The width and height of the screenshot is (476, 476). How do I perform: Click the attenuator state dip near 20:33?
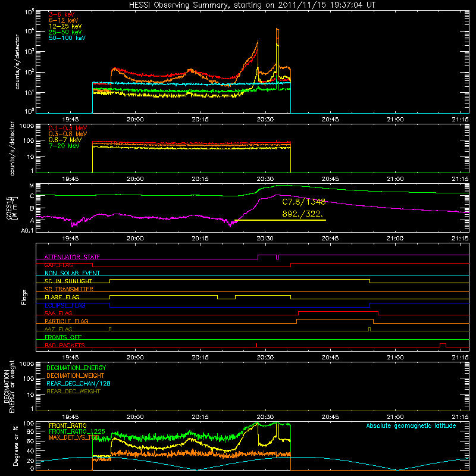pos(277,258)
